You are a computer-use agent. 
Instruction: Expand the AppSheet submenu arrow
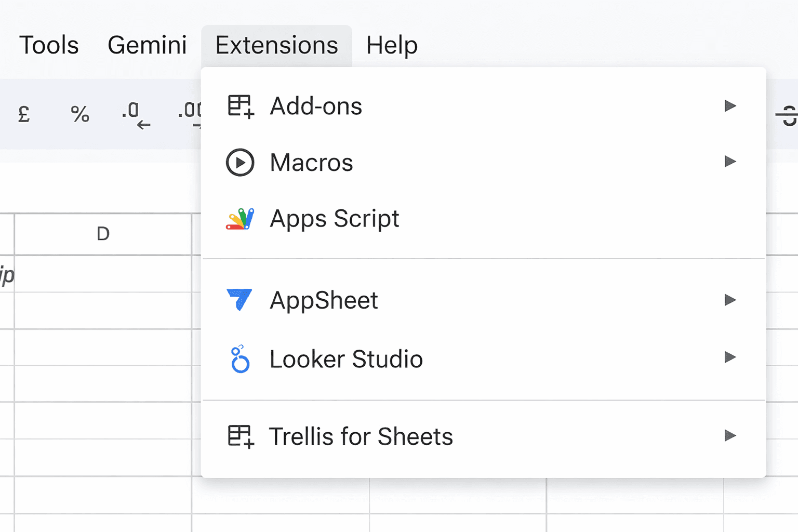(x=730, y=300)
